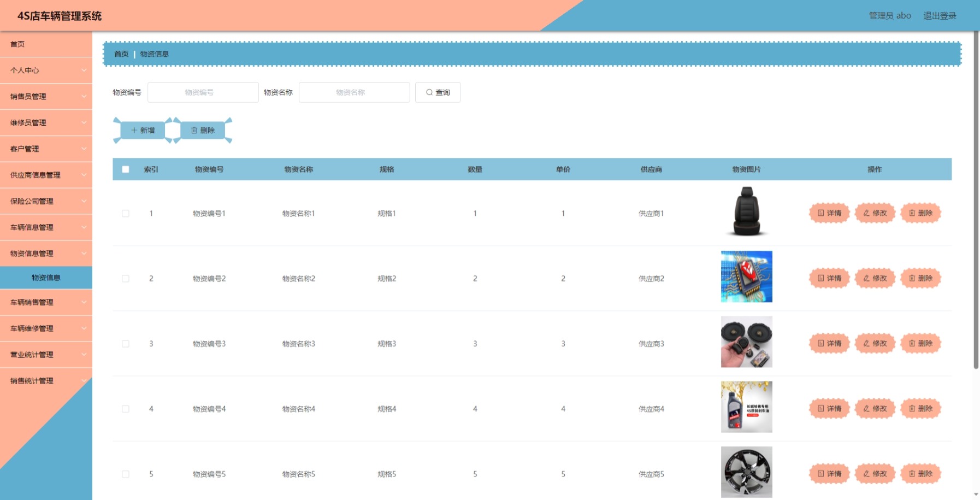
Task: Click the cell 物资编号5
Action: pyautogui.click(x=209, y=474)
